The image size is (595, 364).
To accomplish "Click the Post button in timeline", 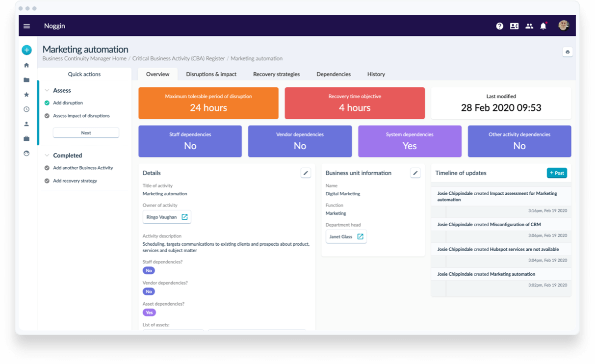I will tap(557, 173).
